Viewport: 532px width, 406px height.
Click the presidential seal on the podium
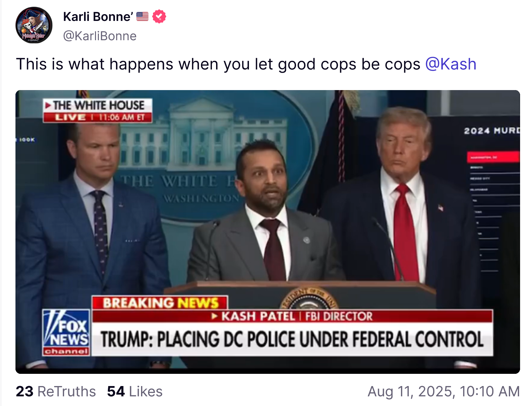tap(308, 300)
